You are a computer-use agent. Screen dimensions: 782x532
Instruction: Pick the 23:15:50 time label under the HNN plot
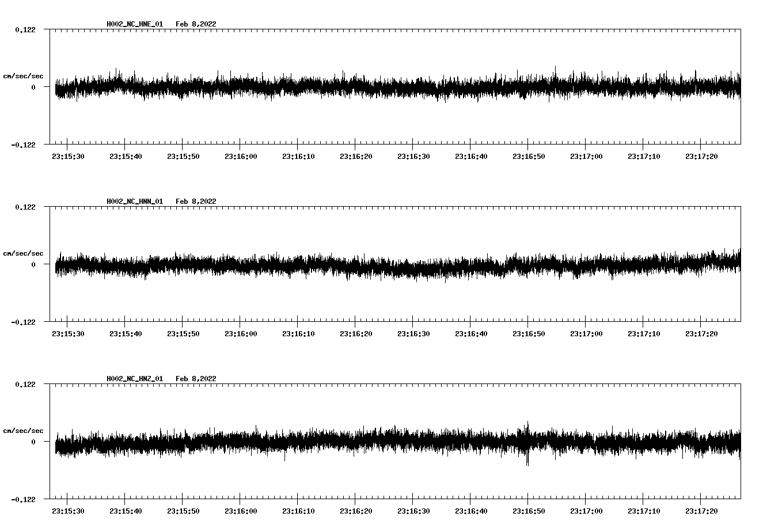[183, 333]
